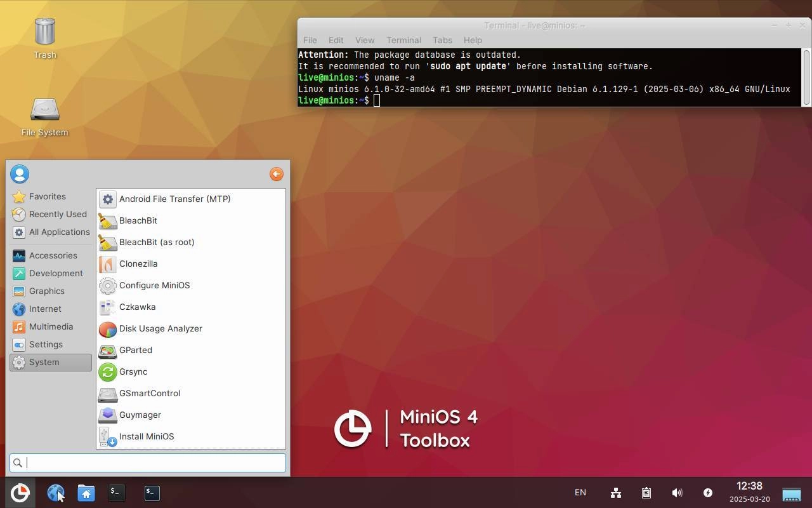Click the show desktop button in taskbar

(x=792, y=493)
